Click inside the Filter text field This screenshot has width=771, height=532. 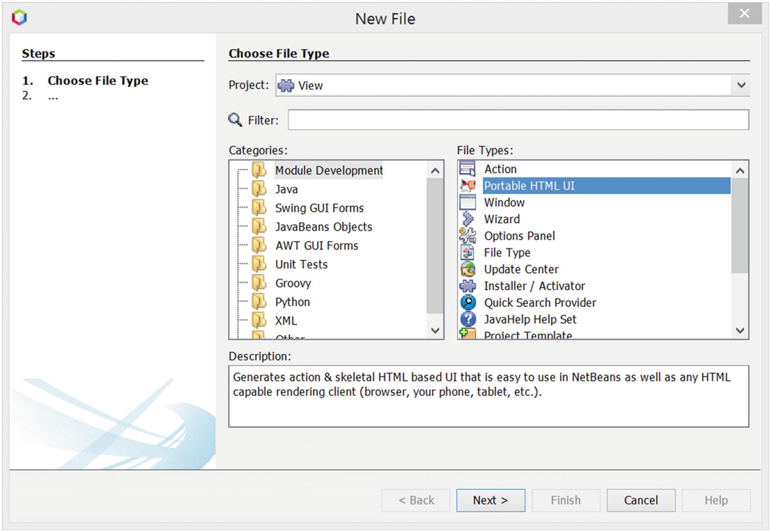(518, 120)
